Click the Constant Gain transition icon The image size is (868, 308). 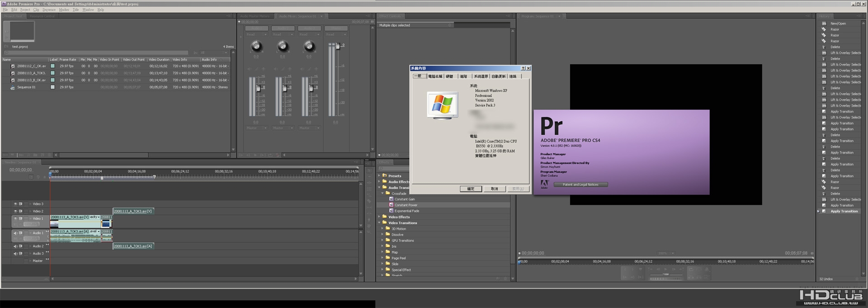(391, 199)
